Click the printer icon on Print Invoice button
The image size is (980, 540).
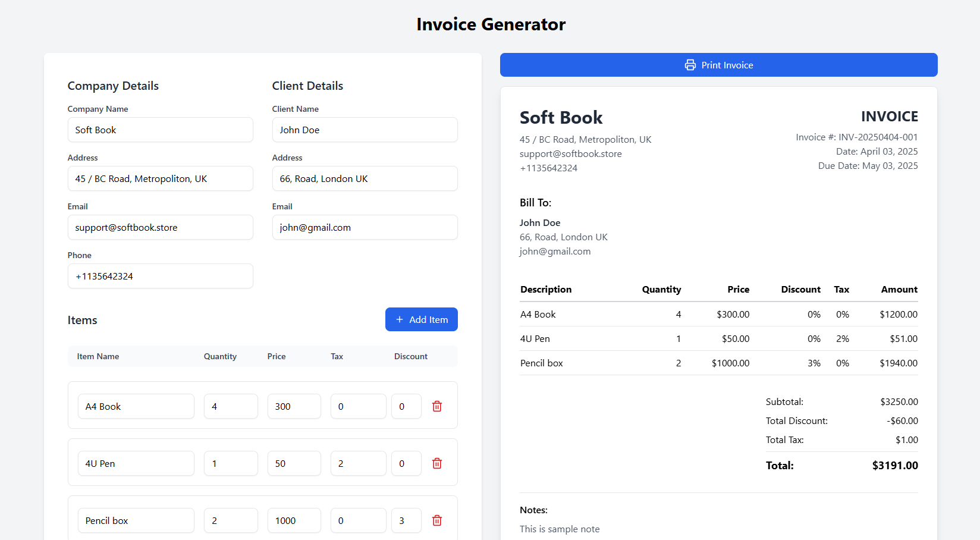pos(690,65)
